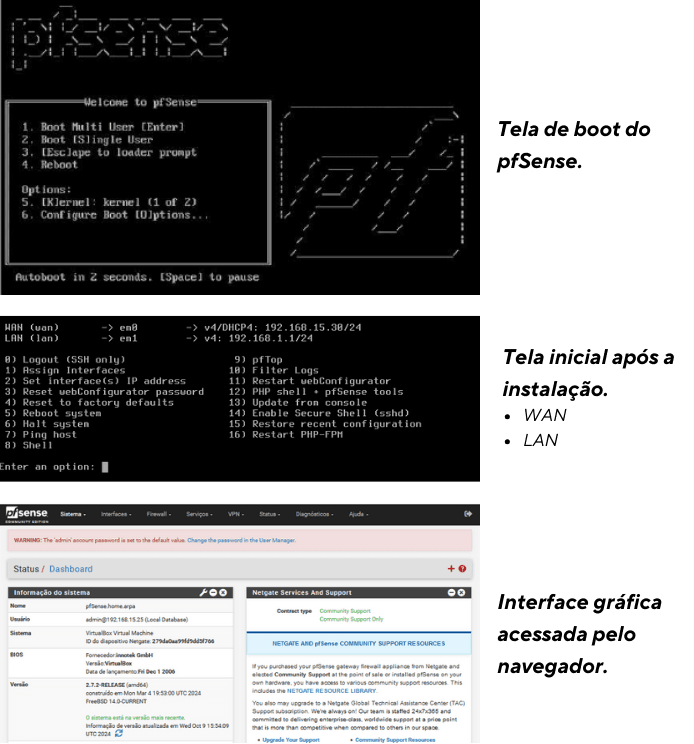Close Netgate Services And Support widget
The width and height of the screenshot is (694, 744).
pos(463,593)
